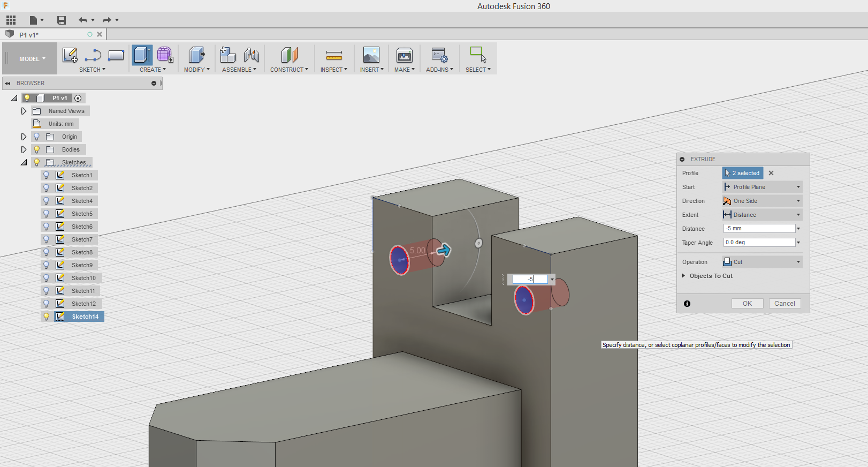Open the data panel grid icon
The image size is (868, 467).
11,20
